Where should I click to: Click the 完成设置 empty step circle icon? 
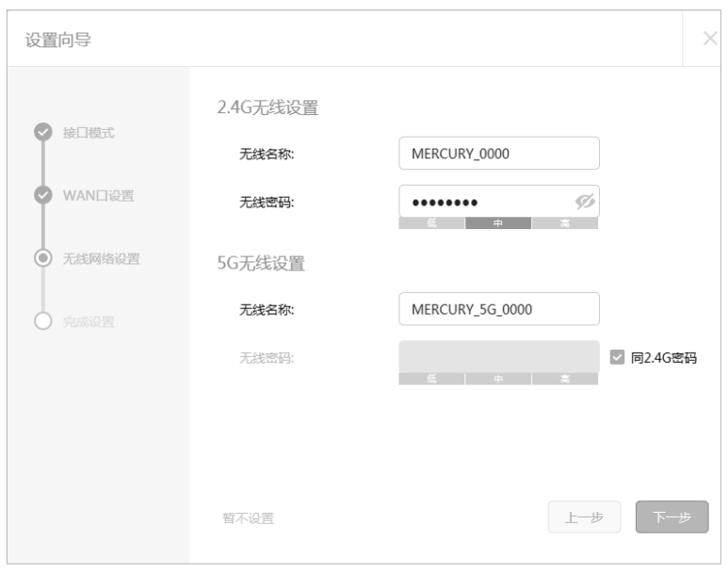coord(43,321)
